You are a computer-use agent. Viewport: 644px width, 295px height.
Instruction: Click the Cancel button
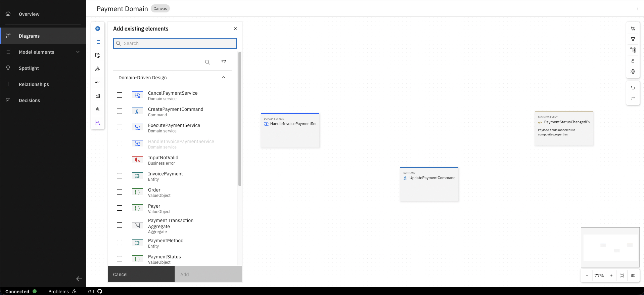(141, 275)
